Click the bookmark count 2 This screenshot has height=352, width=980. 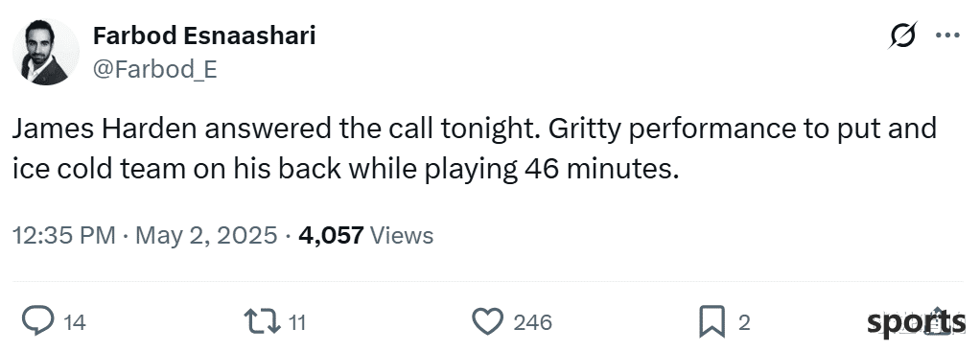[744, 322]
